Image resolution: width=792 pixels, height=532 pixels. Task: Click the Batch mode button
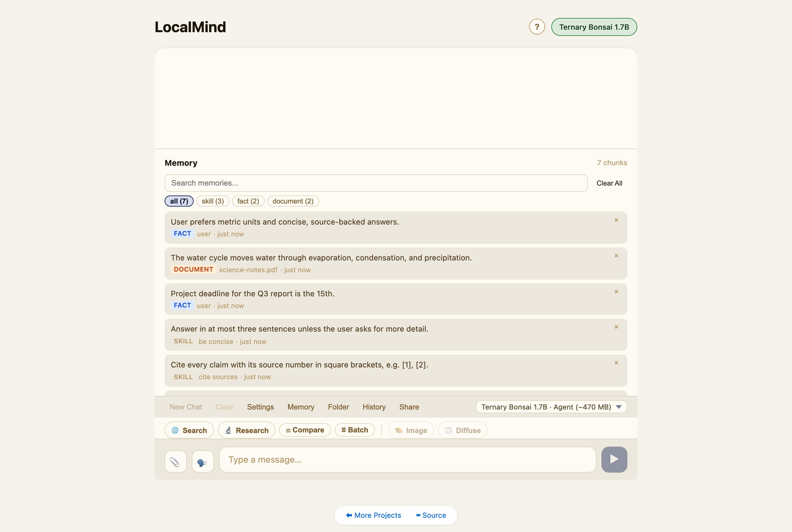[355, 430]
